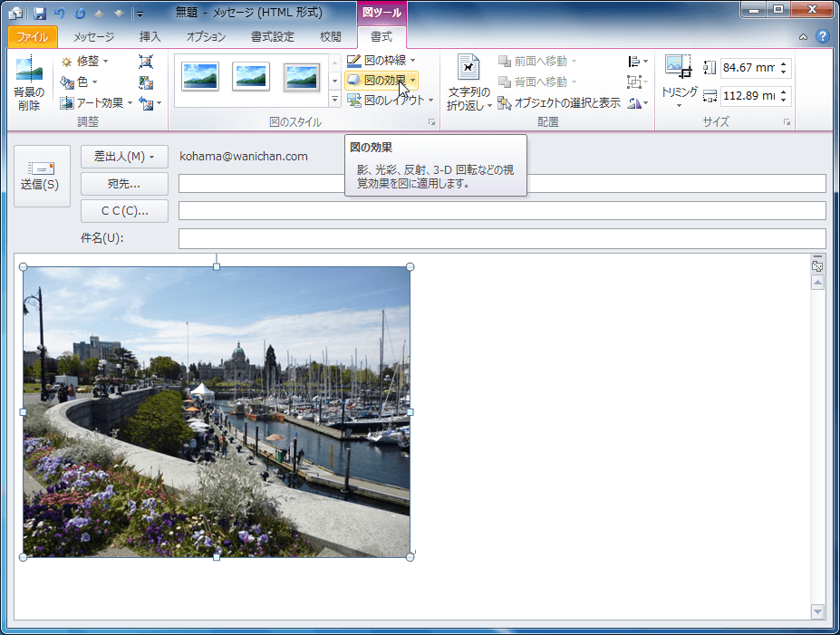The width and height of the screenshot is (840, 635).
Task: Open the Picture Layout (図のレイアウト) menu
Action: (390, 101)
